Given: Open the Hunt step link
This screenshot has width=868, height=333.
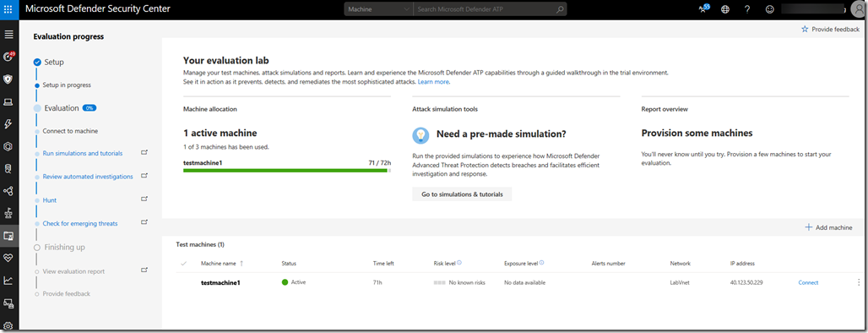Looking at the screenshot, I should 49,200.
